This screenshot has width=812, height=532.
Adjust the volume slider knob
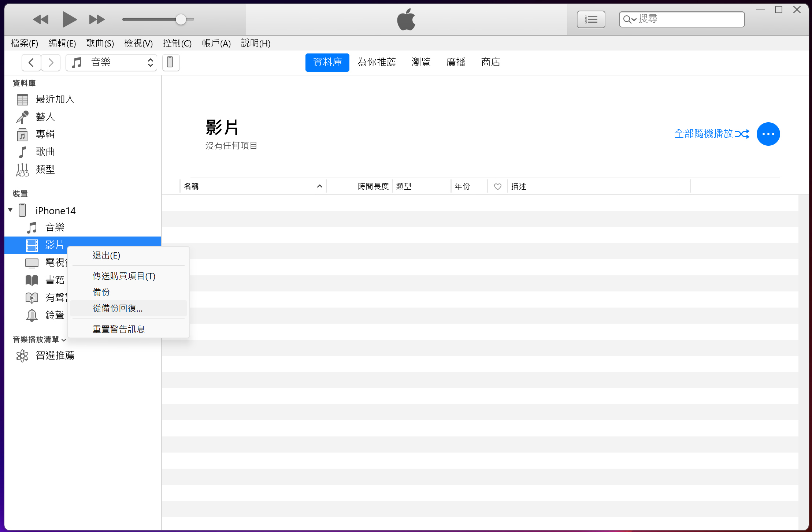click(181, 19)
